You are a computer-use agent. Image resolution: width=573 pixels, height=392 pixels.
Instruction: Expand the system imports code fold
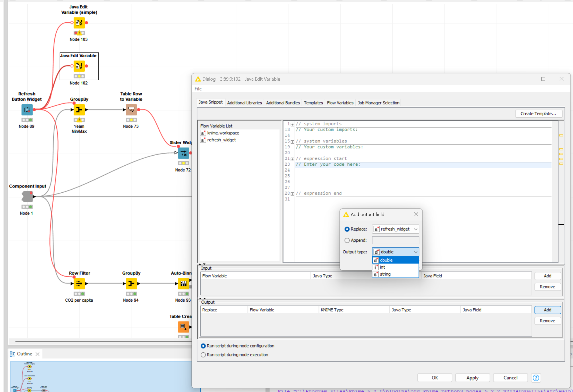[293, 124]
